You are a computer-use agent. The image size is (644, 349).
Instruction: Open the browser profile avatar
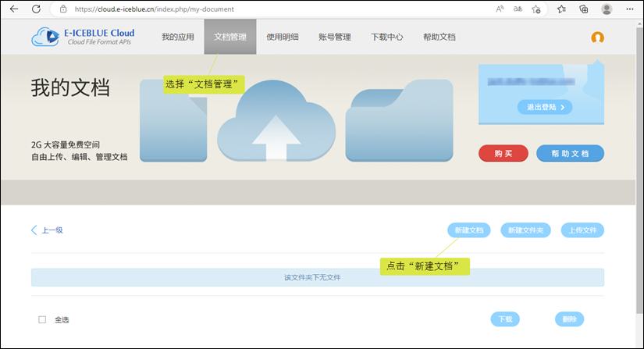click(607, 9)
